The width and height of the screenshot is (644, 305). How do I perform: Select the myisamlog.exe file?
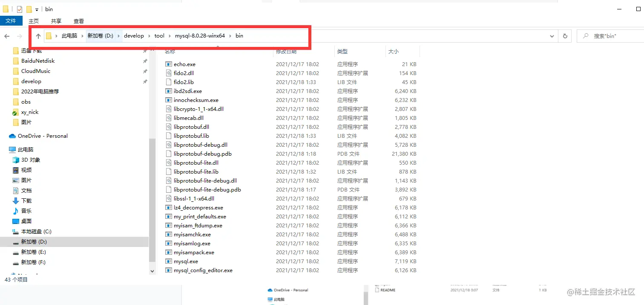192,243
